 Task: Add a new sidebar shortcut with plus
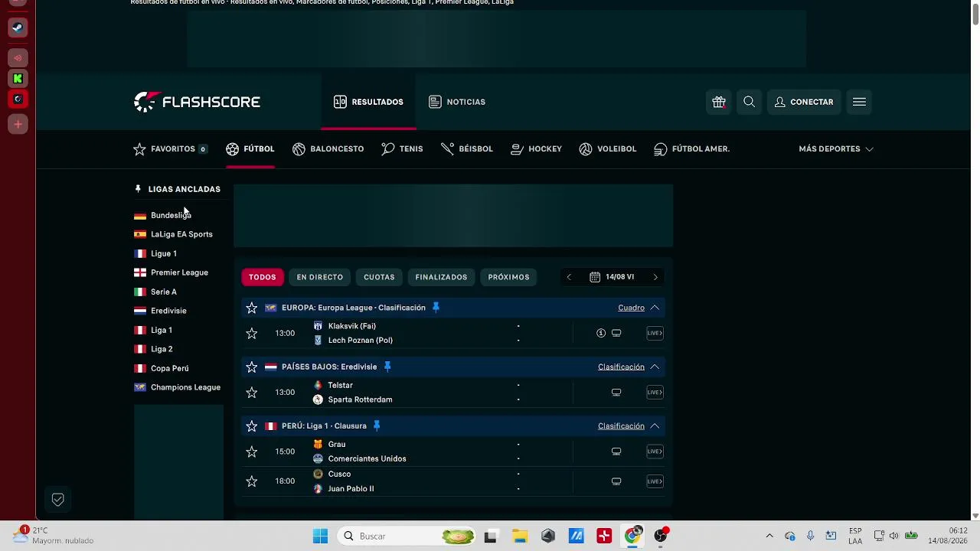18,124
